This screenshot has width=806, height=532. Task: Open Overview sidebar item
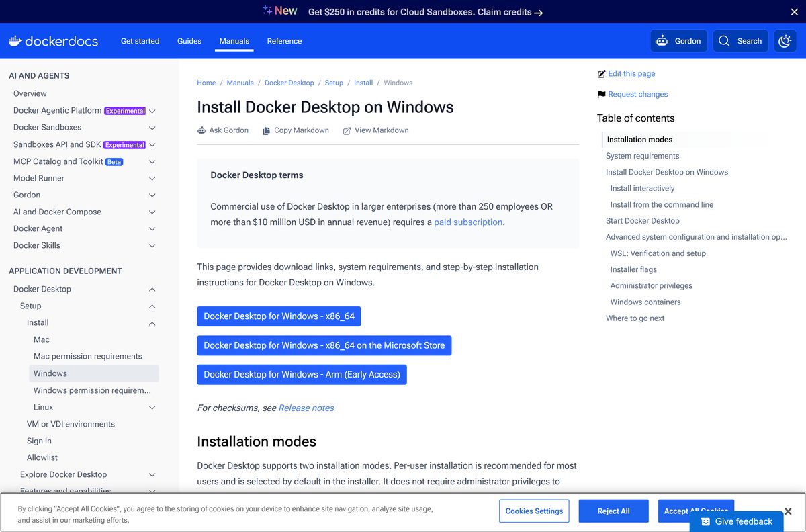pyautogui.click(x=30, y=93)
